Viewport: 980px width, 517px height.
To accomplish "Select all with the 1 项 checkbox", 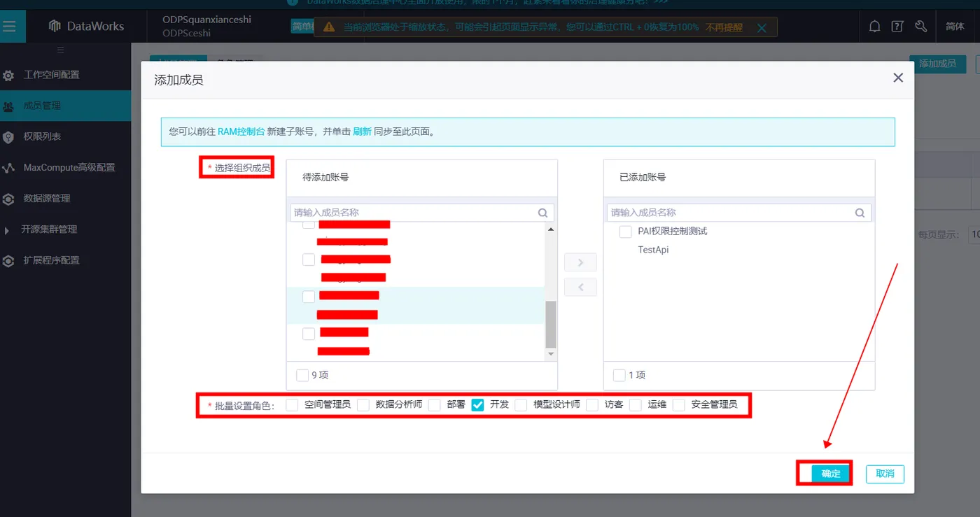I will coord(619,376).
